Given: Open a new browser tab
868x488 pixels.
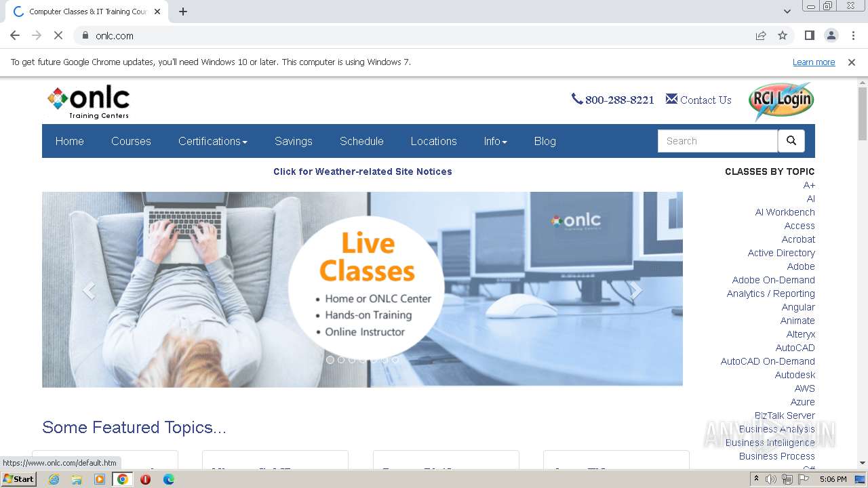Looking at the screenshot, I should tap(183, 12).
